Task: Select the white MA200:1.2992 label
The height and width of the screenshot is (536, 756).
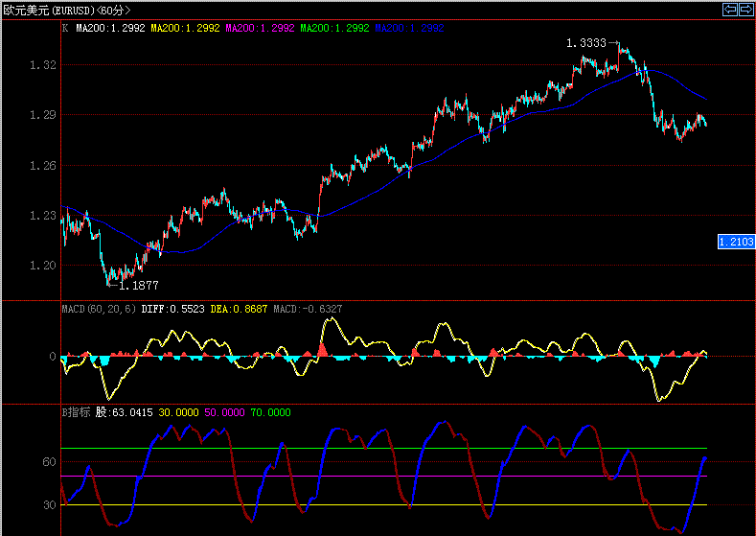Action: point(110,28)
